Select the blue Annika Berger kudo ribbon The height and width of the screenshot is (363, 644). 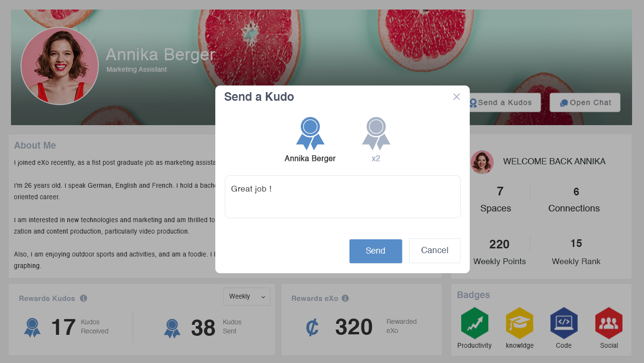[310, 133]
